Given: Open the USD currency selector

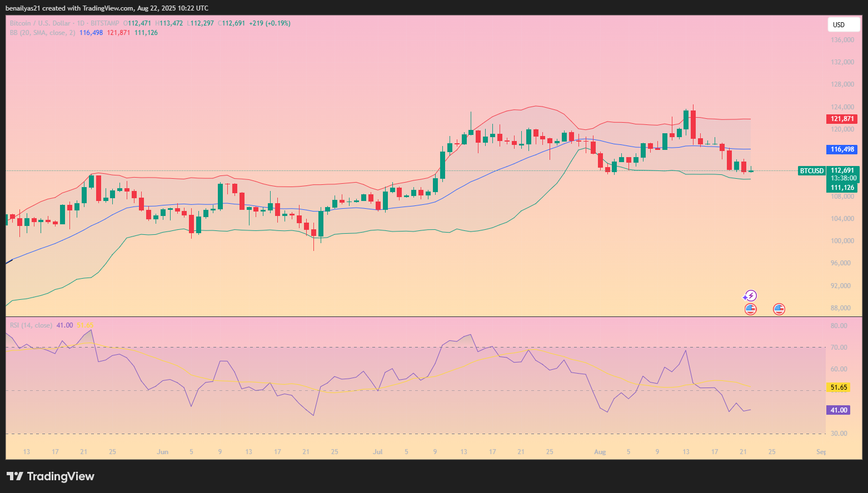Looking at the screenshot, I should click(844, 24).
